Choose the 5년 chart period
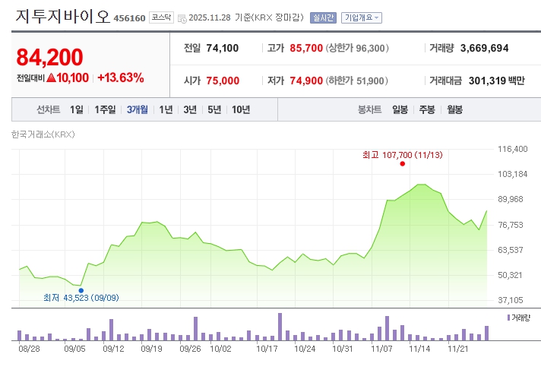Viewport: 541px width, 392px height. point(214,109)
